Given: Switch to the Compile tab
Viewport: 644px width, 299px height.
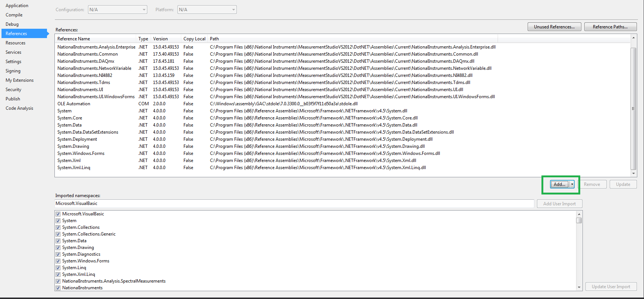Looking at the screenshot, I should pos(14,15).
